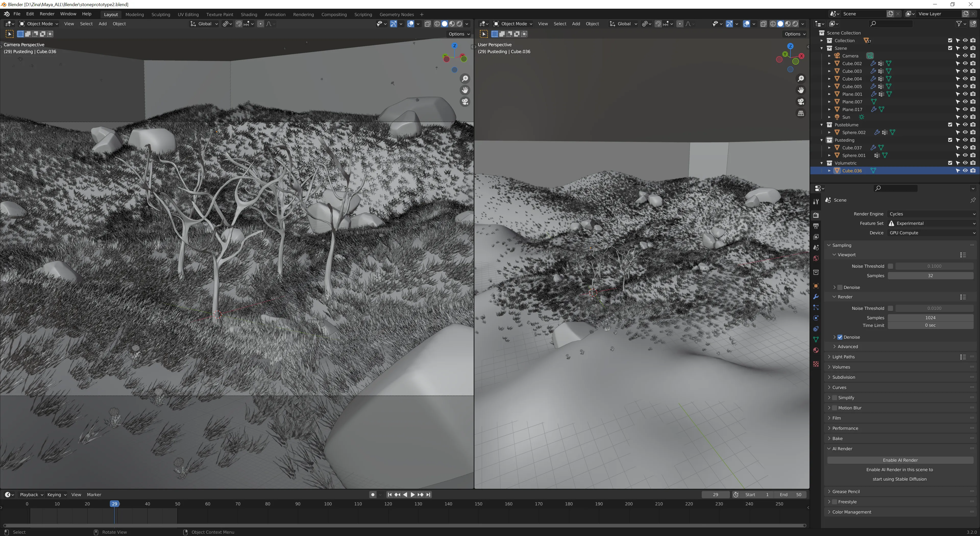The height and width of the screenshot is (536, 980).
Task: Click the Render Samples 1024 field
Action: point(930,318)
